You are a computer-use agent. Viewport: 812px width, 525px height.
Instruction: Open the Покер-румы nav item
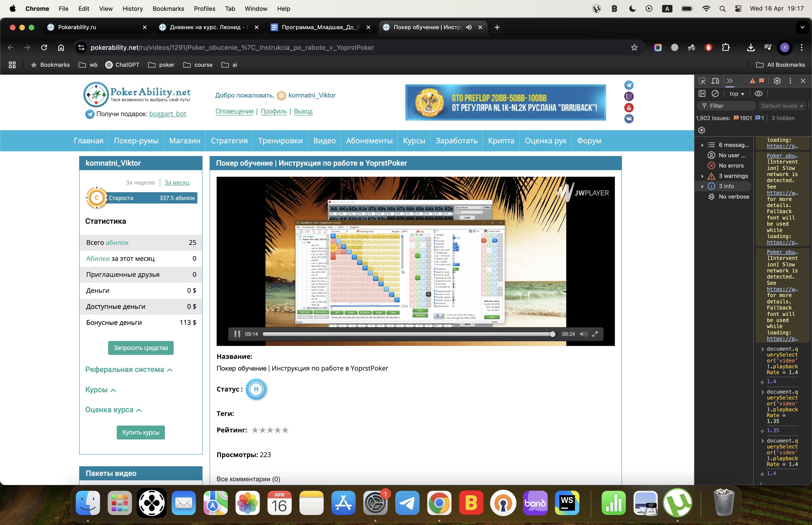(x=136, y=141)
